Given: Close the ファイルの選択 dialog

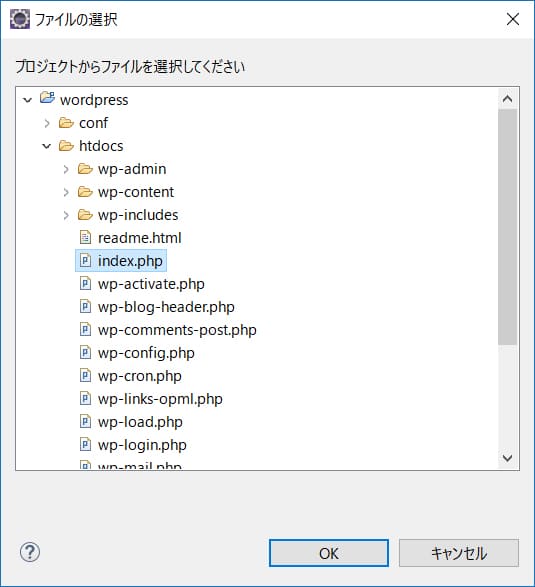Looking at the screenshot, I should pyautogui.click(x=513, y=19).
